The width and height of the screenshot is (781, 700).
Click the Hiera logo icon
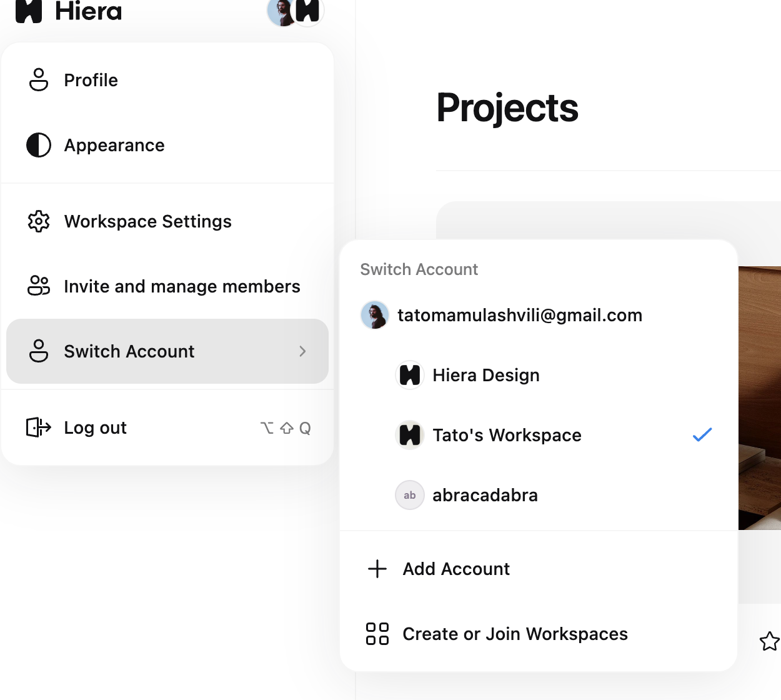[29, 11]
